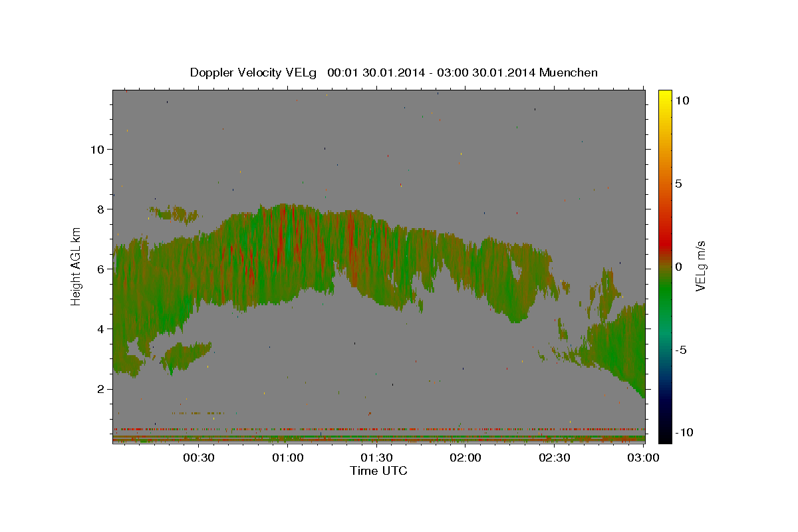Click the 'Height AGL km' axis title

click(76, 266)
